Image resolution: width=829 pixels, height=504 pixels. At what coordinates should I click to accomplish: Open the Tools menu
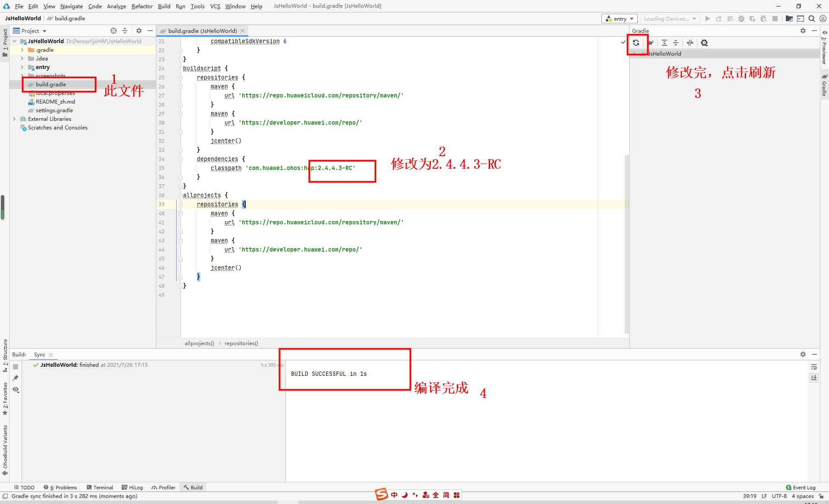[198, 6]
